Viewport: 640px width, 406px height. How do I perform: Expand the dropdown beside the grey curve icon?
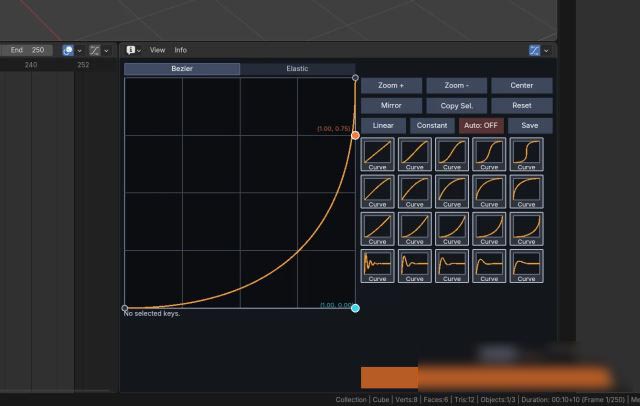(x=106, y=51)
